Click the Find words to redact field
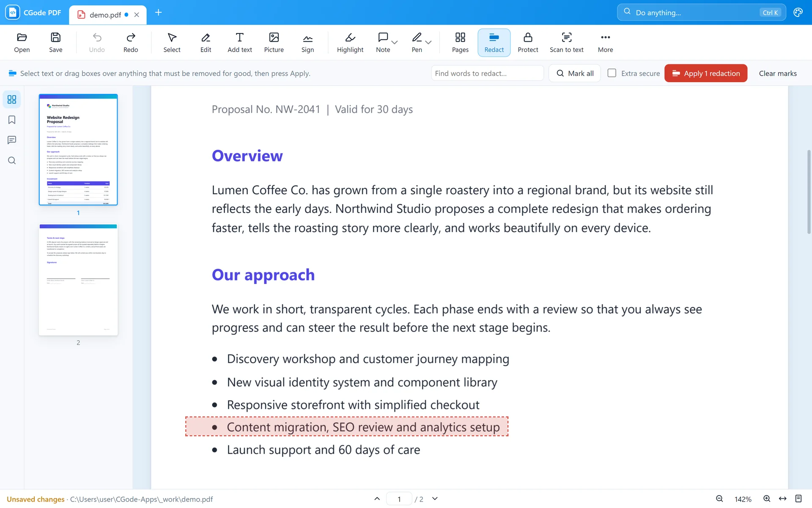The image size is (812, 508). [x=488, y=73]
